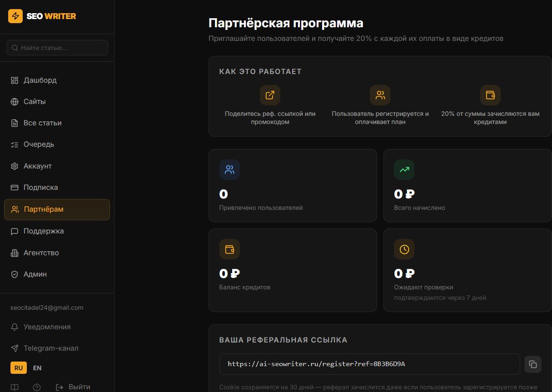Open the documentation book icon
Viewport: 552px width, 392px height.
pyautogui.click(x=15, y=387)
